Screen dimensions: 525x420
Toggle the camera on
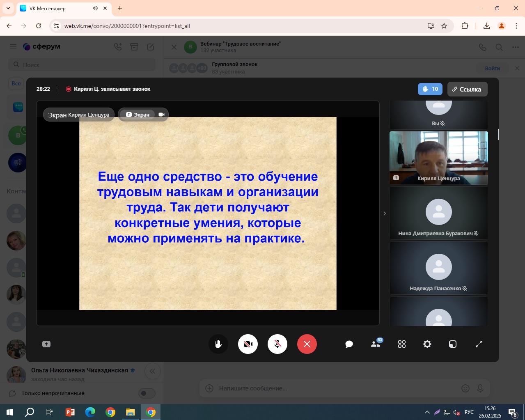(248, 344)
